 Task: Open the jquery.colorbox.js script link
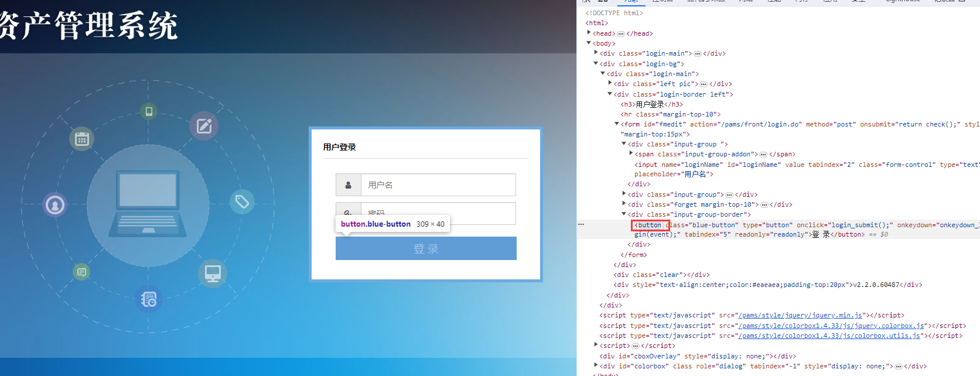831,326
